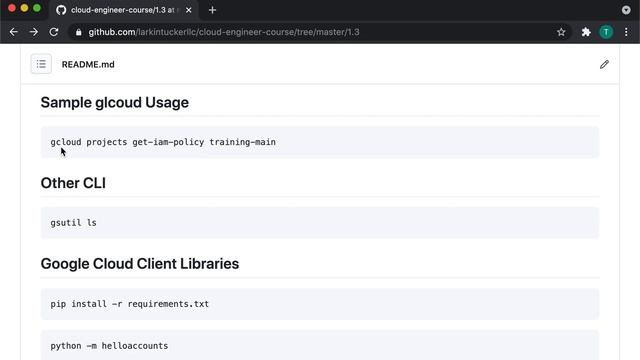Click the Google Cloud Client Libraries heading
This screenshot has height=360, width=640.
click(140, 264)
